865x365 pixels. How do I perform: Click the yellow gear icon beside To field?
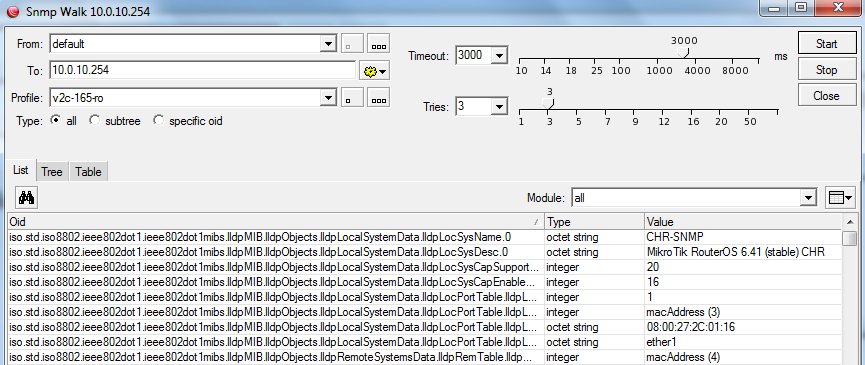(x=375, y=70)
